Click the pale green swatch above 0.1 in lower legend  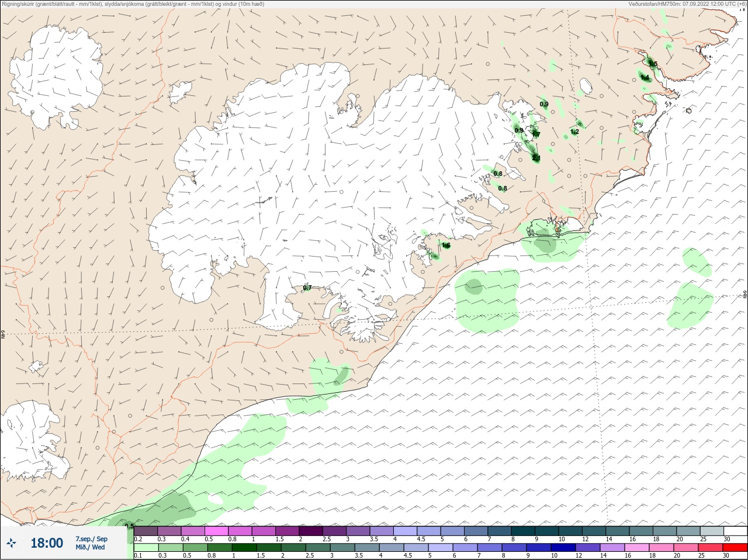click(146, 548)
